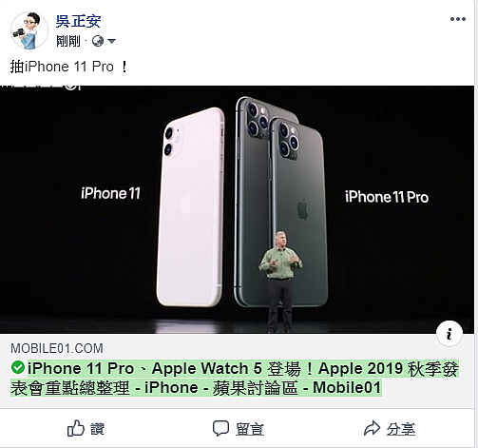Click the post text 抽iPhone 11 Pro
Screen dimensions: 478x448
point(68,67)
